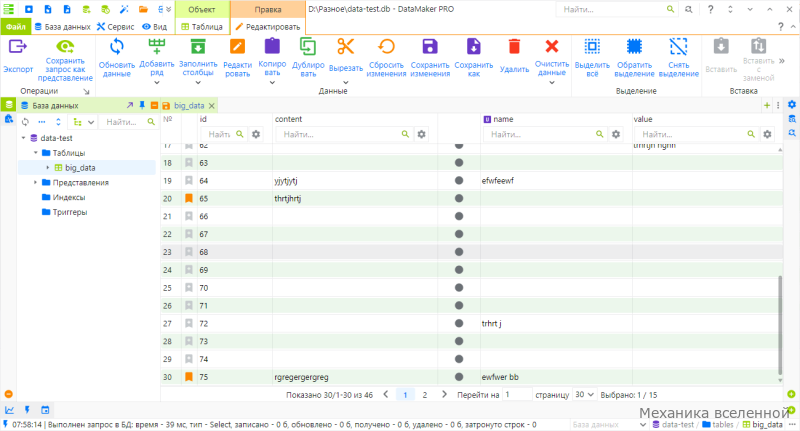Select the Индексы folder in tree
800x431 pixels.
(63, 197)
